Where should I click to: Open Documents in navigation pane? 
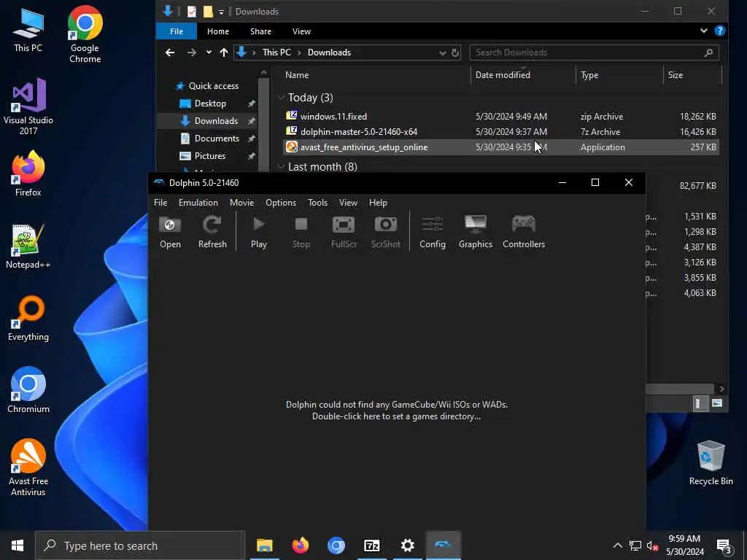click(x=217, y=139)
